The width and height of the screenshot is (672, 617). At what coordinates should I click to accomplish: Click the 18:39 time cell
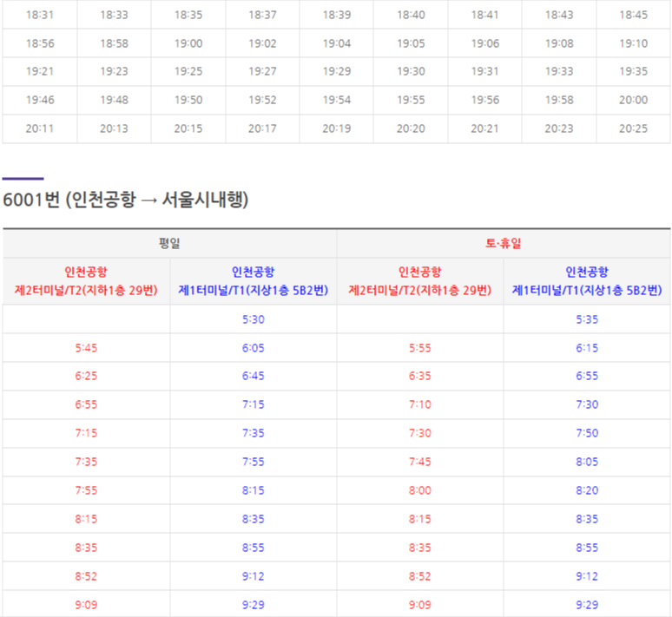click(336, 15)
